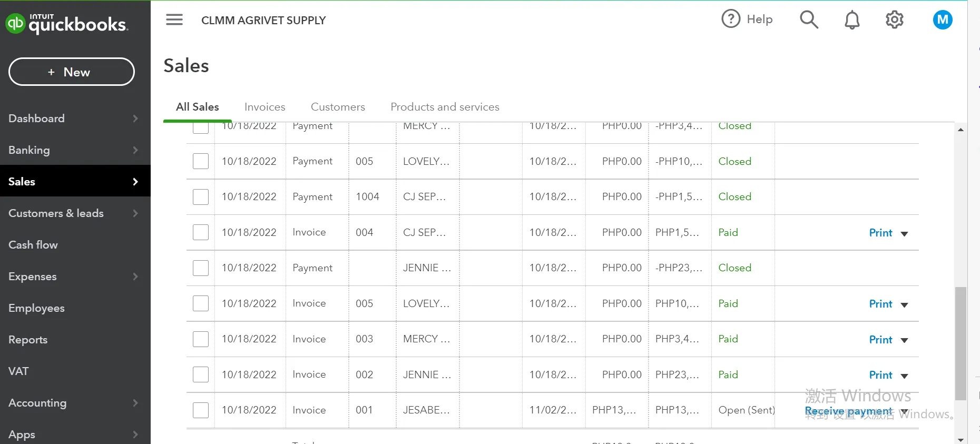
Task: Open dropdown arrow next to Receive payment
Action: (905, 411)
